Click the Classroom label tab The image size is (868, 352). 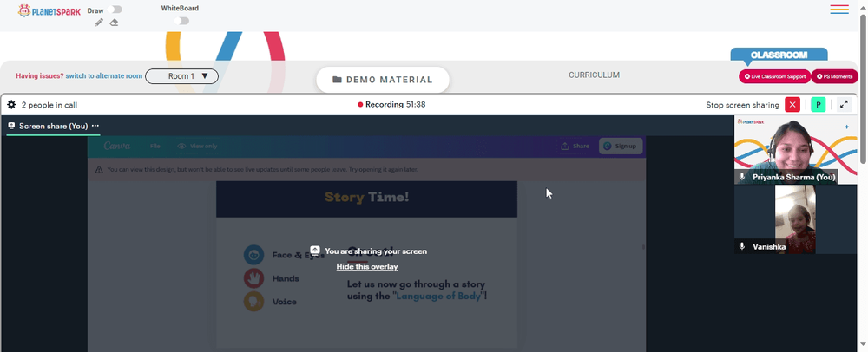(779, 55)
